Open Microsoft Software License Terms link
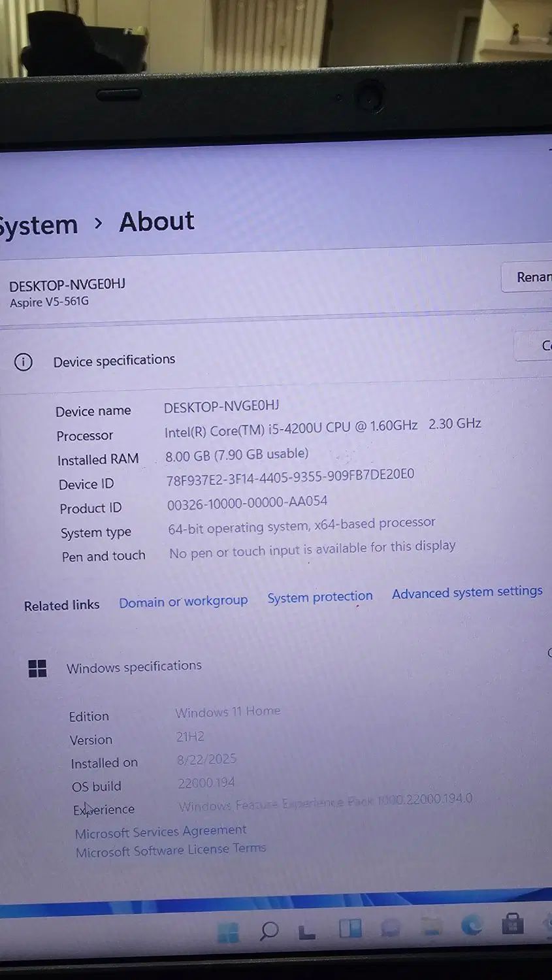 coord(170,850)
